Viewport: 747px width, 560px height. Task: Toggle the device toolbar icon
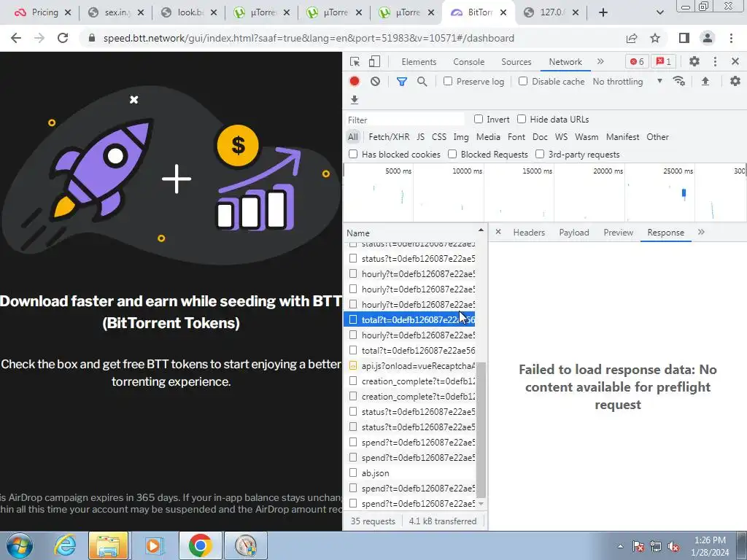tap(374, 62)
